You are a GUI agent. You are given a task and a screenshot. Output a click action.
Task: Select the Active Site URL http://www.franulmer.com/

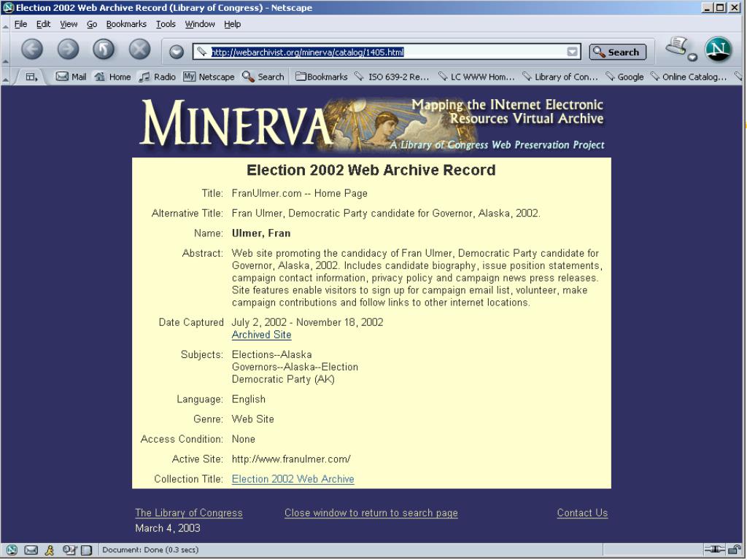click(291, 459)
